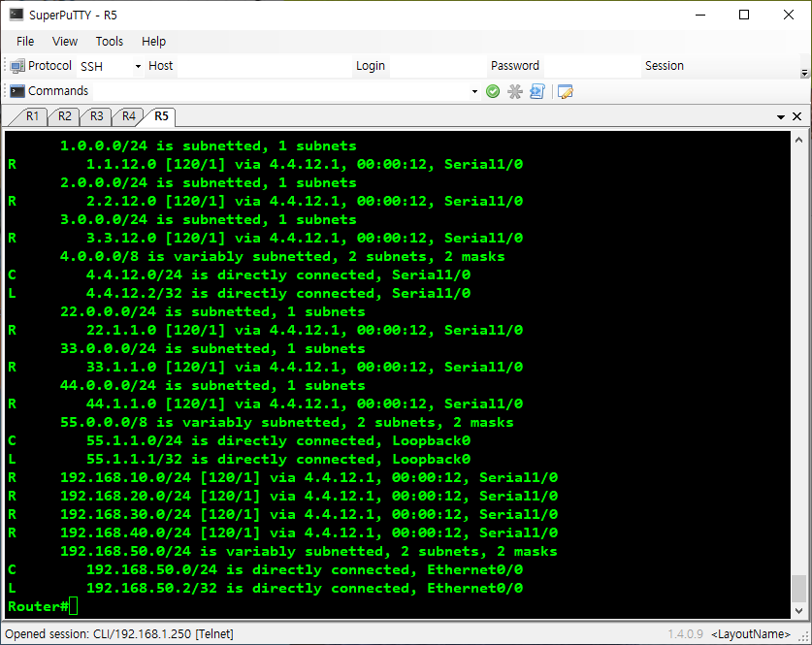Screen dimensions: 812x645
Task: Click the 192.168.30.0/24 RIP route line
Action: tap(282, 514)
